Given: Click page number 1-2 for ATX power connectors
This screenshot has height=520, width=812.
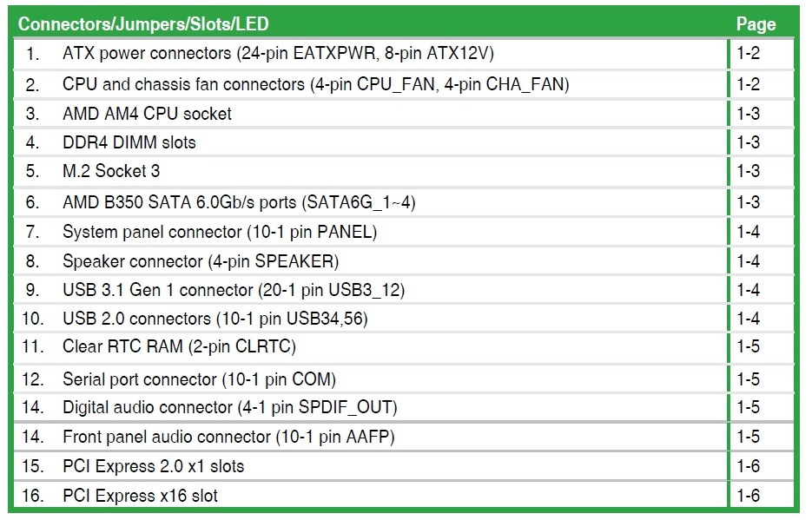Looking at the screenshot, I should tap(748, 54).
